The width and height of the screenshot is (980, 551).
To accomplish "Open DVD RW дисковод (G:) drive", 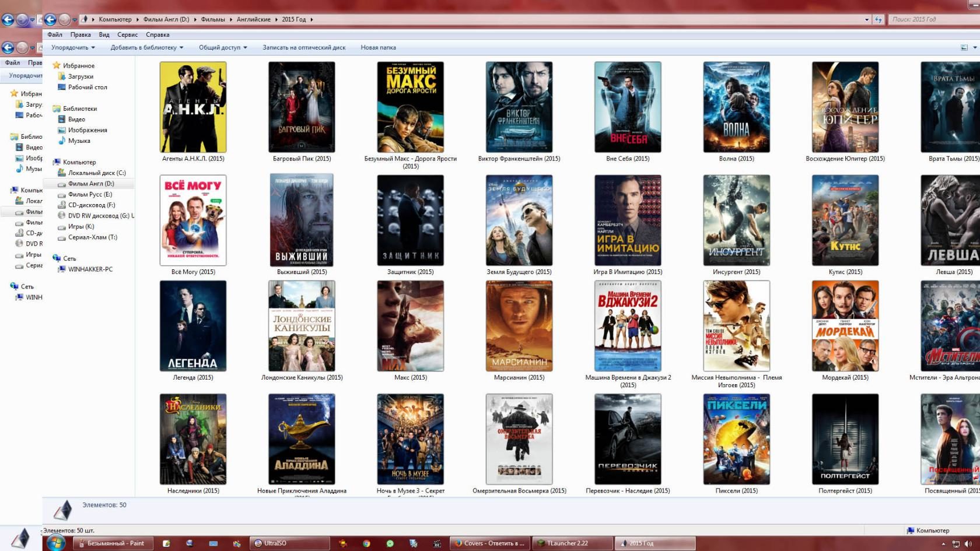I will (x=98, y=216).
